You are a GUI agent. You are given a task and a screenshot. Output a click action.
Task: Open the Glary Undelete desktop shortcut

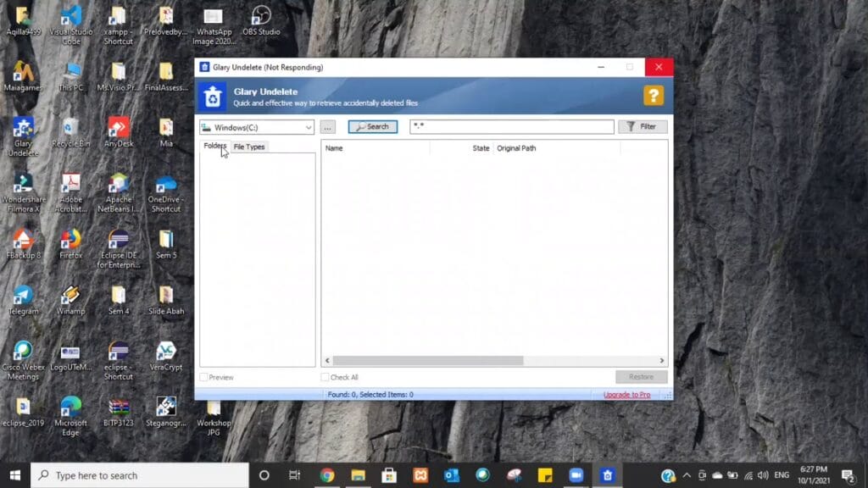click(x=23, y=136)
